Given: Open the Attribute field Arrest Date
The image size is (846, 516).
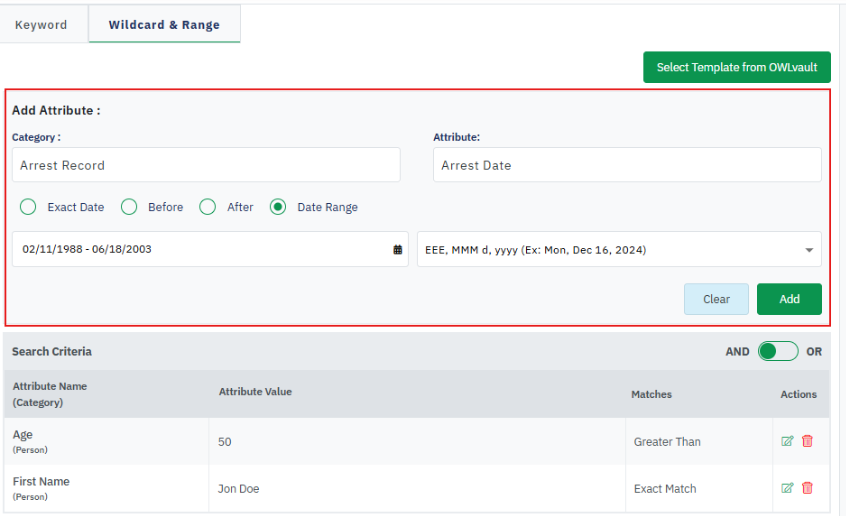Looking at the screenshot, I should (627, 165).
